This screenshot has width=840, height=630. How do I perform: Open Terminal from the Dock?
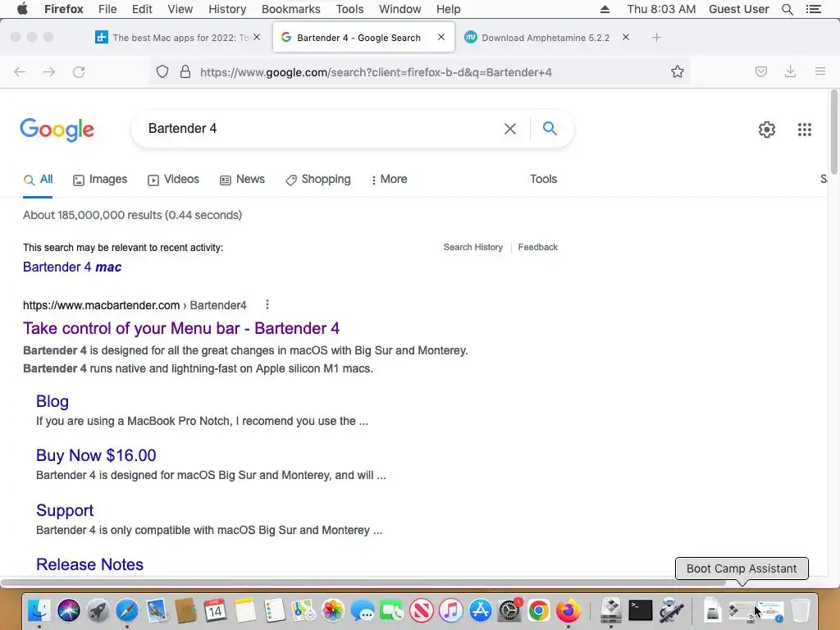tap(640, 610)
